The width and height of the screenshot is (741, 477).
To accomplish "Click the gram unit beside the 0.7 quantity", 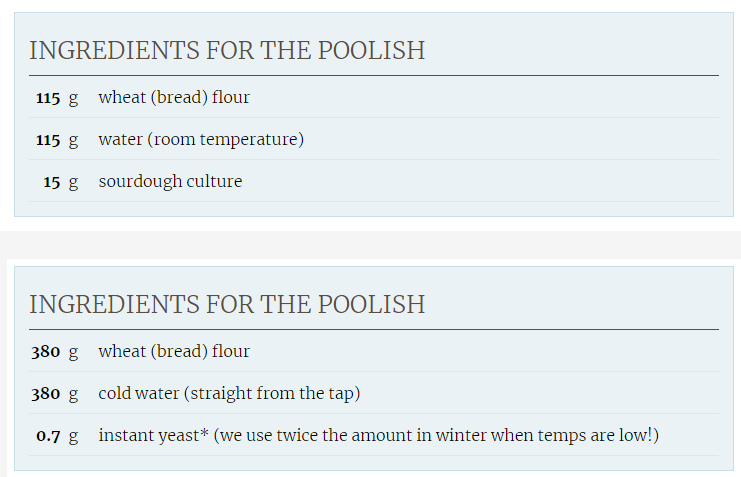I will [x=73, y=436].
